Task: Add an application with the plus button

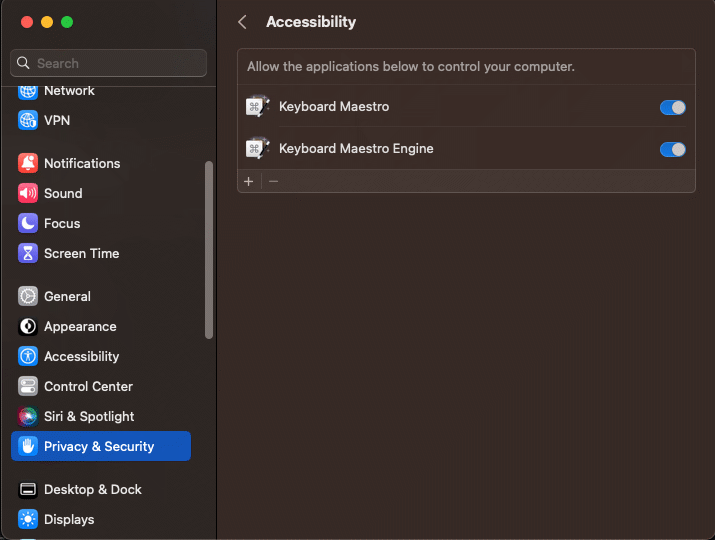Action: (249, 182)
